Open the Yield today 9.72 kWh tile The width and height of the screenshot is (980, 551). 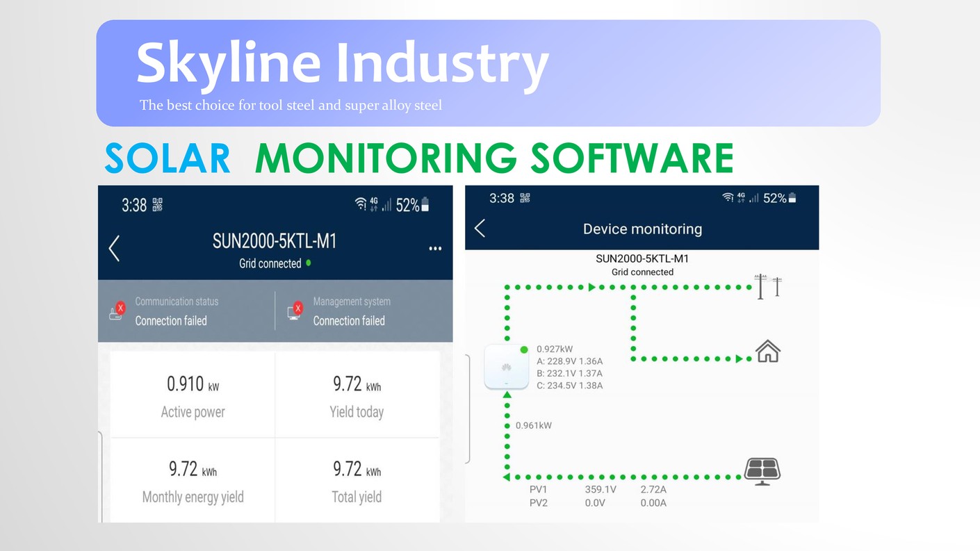coord(357,395)
